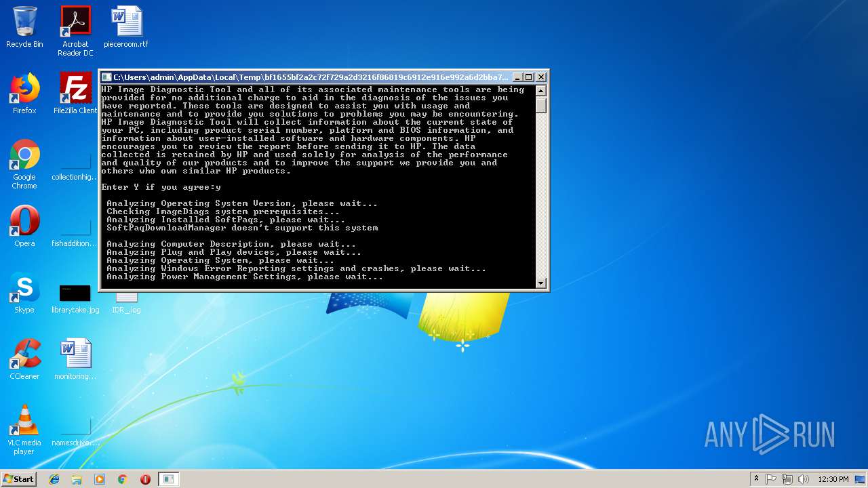Open volume control speaker icon

[x=804, y=479]
